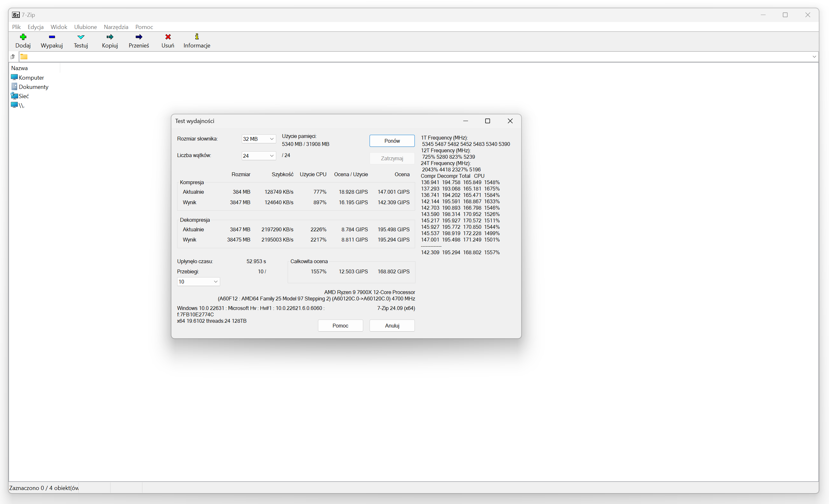Click the Kopiuj (Copy) arrow icon
Viewport: 829px width, 504px height.
pyautogui.click(x=110, y=37)
